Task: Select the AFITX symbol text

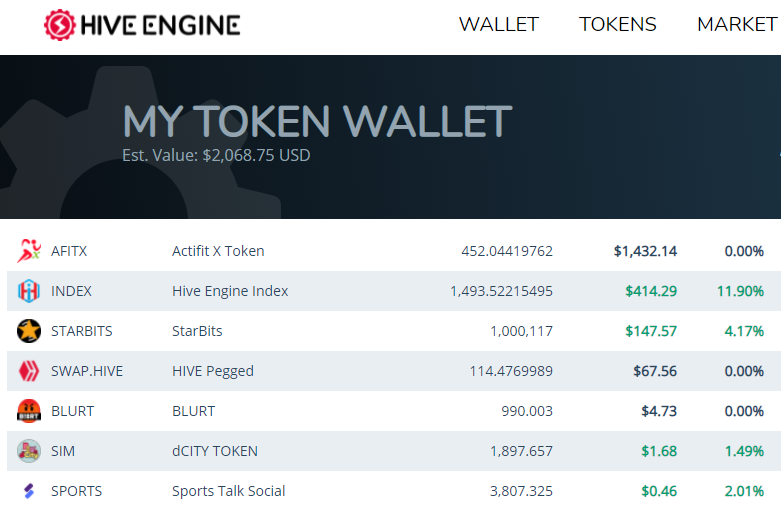Action: point(69,251)
